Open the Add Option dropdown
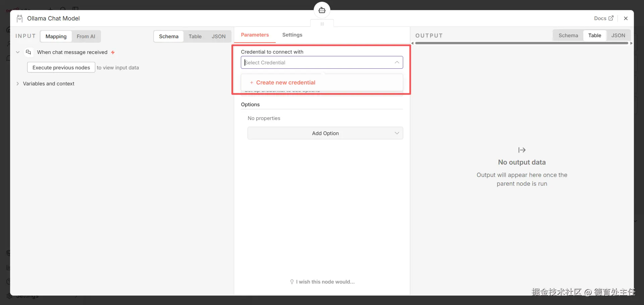Image resolution: width=644 pixels, height=305 pixels. pyautogui.click(x=325, y=133)
